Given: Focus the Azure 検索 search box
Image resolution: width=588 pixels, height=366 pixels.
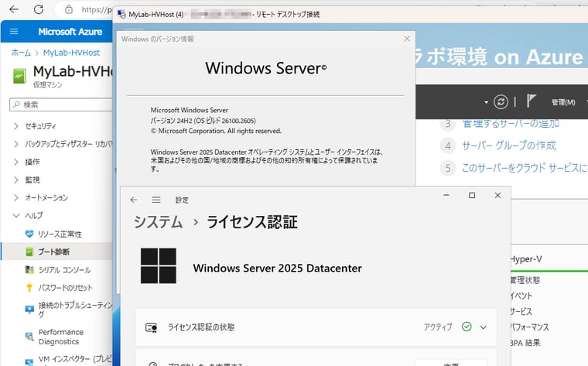Looking at the screenshot, I should point(62,104).
